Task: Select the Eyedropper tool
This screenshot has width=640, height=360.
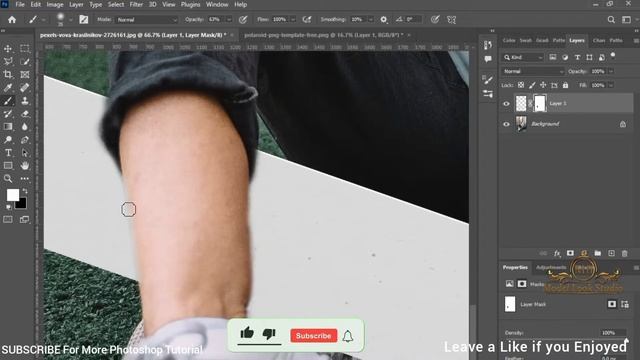Action: tap(8, 87)
